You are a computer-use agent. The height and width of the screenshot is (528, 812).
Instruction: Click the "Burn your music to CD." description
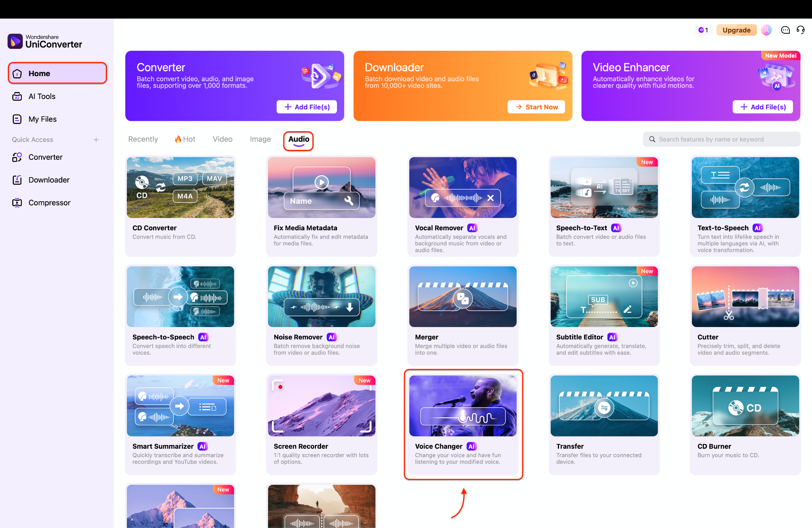point(728,455)
